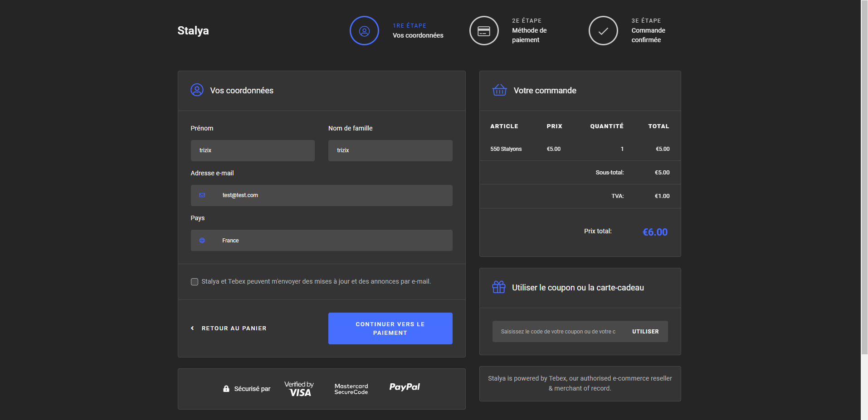Click the Mastercard SecureCode logo
This screenshot has width=868, height=420.
pos(351,389)
